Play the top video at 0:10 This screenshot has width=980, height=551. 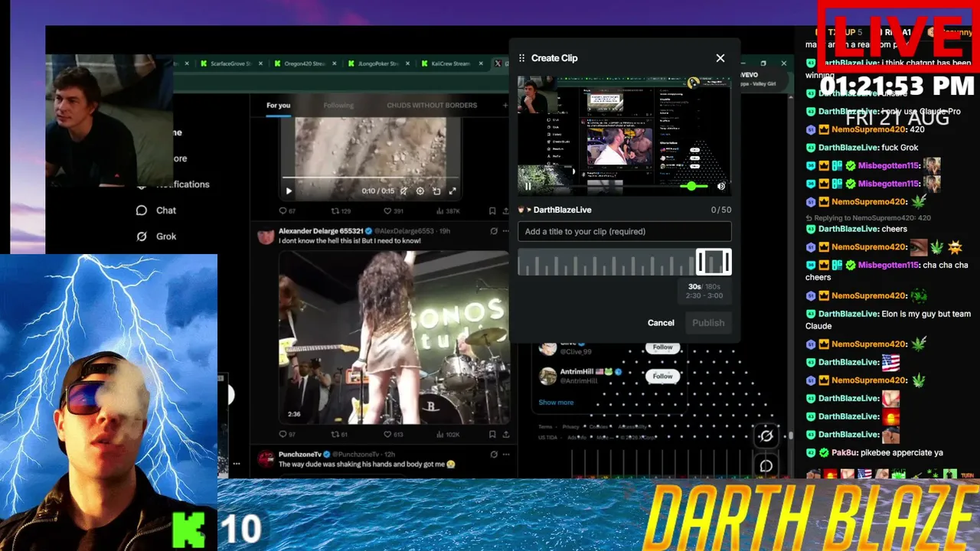point(289,191)
